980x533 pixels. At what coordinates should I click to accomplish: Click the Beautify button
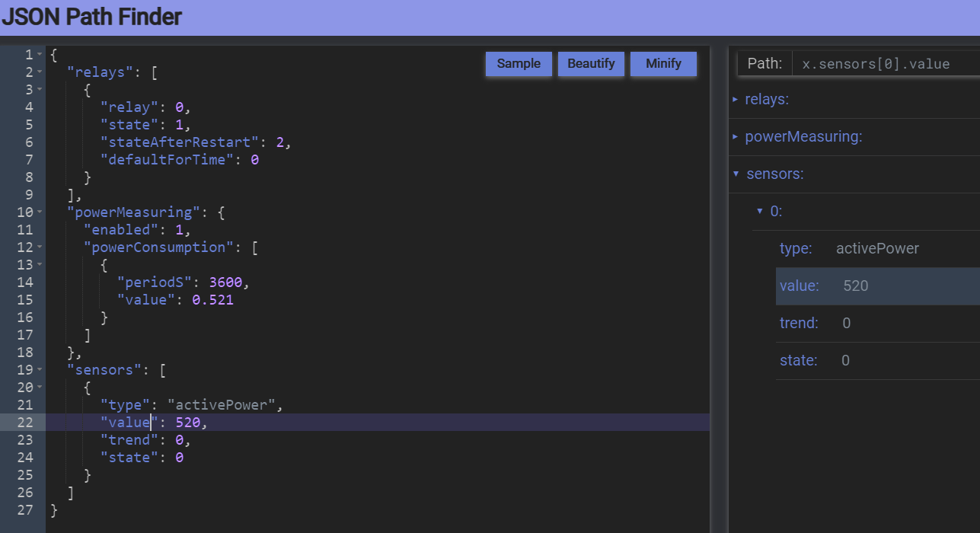[591, 64]
